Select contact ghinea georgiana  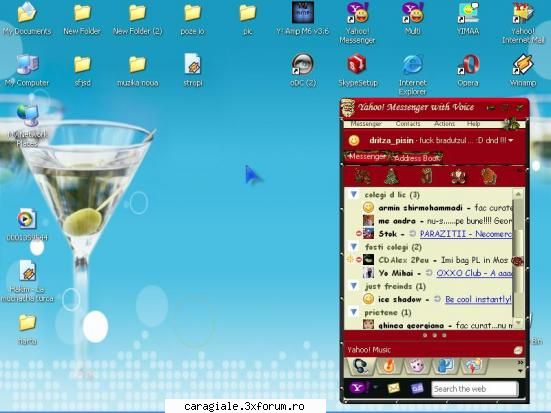coord(411,325)
